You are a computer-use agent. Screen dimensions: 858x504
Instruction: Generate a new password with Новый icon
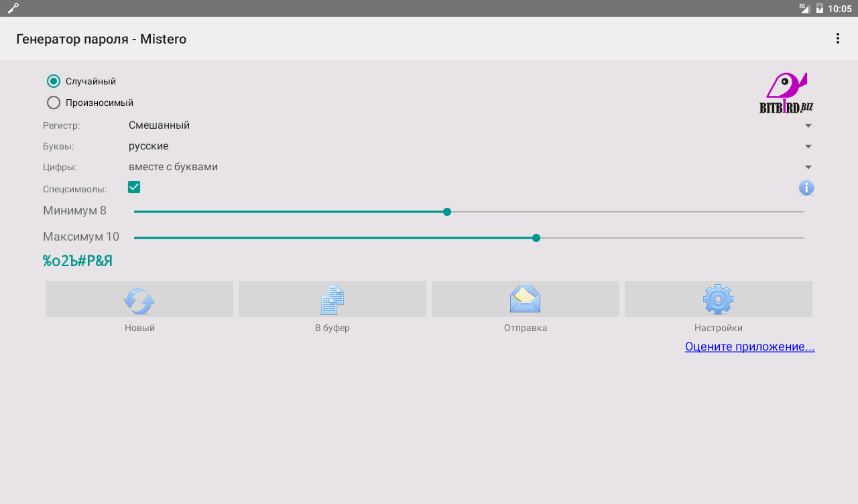pyautogui.click(x=139, y=300)
